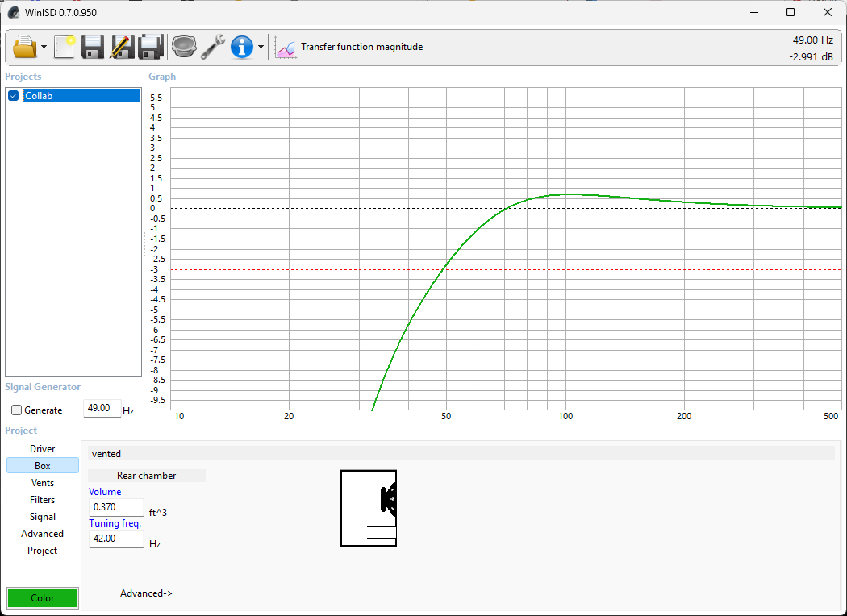Open the driver database speaker icon
Image resolution: width=847 pixels, height=616 pixels.
coord(184,47)
